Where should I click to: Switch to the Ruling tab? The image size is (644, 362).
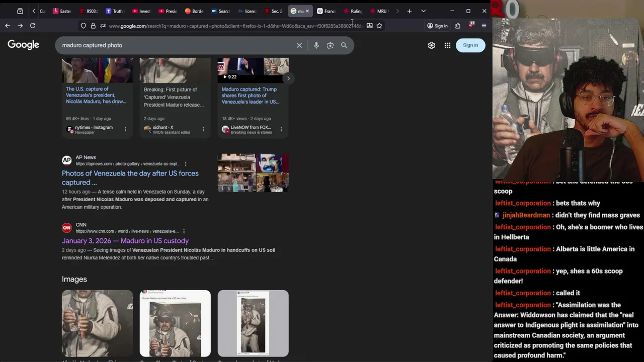click(353, 11)
